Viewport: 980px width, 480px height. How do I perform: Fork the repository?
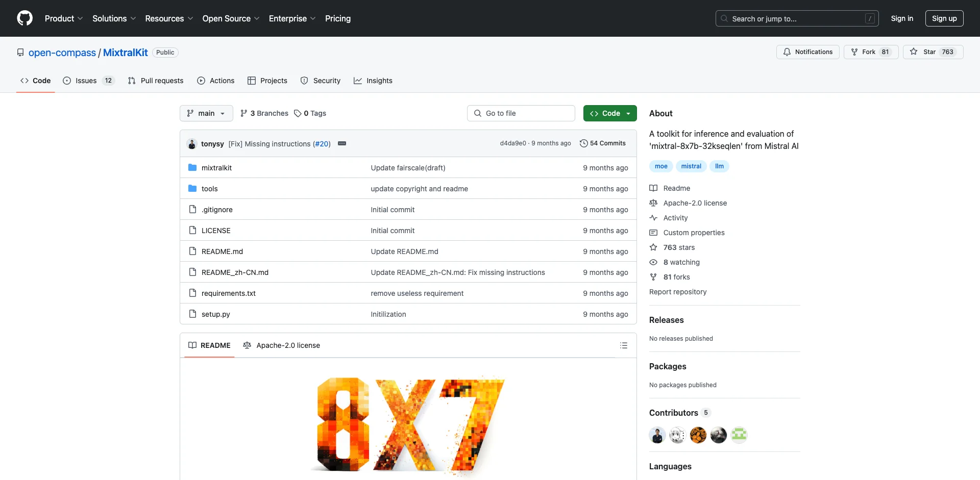click(871, 52)
